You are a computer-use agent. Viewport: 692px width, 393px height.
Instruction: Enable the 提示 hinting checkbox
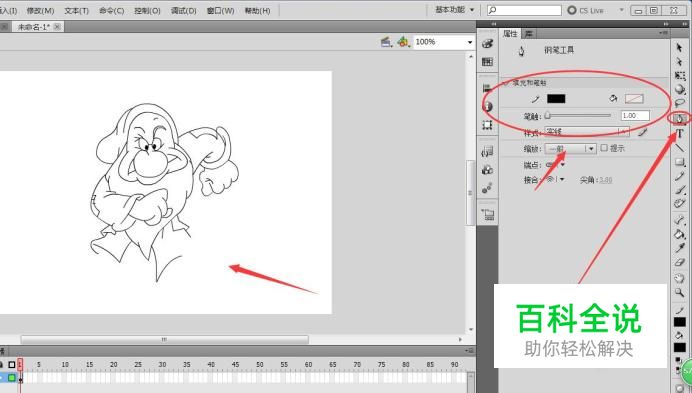[604, 148]
